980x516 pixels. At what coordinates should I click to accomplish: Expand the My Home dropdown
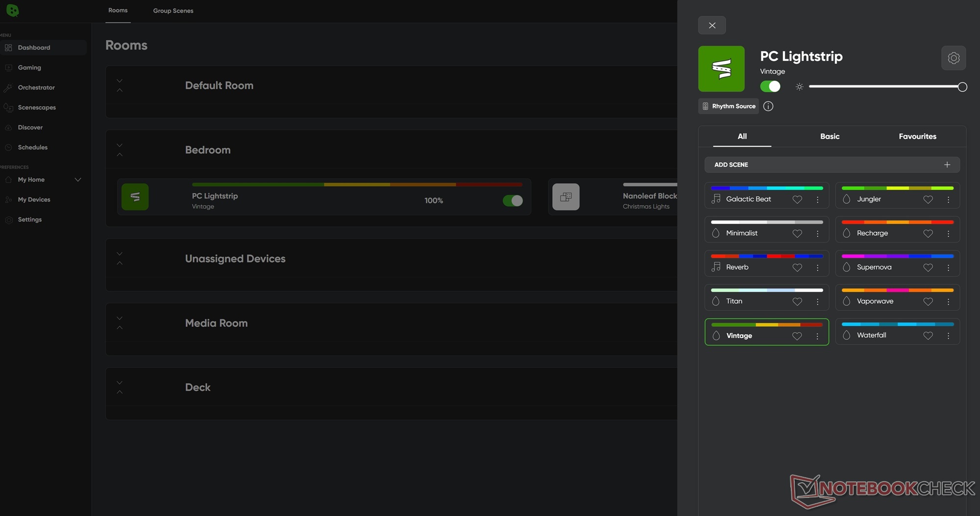[x=78, y=180]
